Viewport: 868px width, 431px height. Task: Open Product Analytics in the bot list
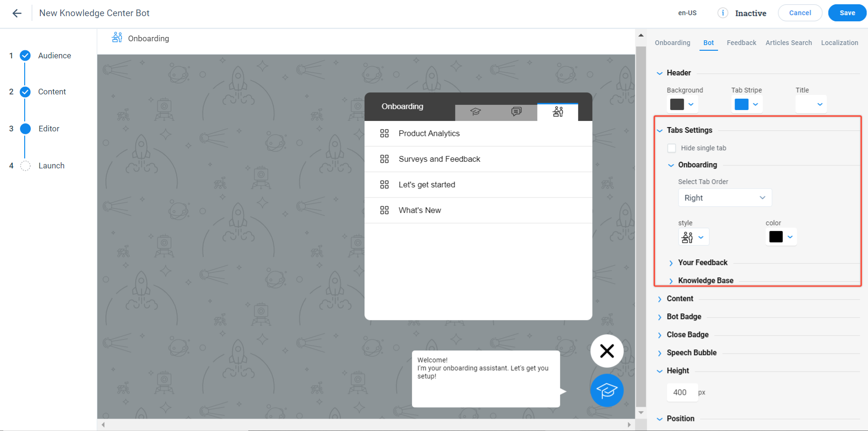pos(478,133)
